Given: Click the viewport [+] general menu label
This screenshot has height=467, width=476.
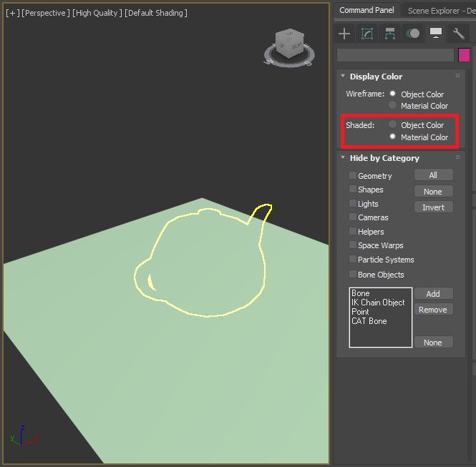Looking at the screenshot, I should 12,13.
